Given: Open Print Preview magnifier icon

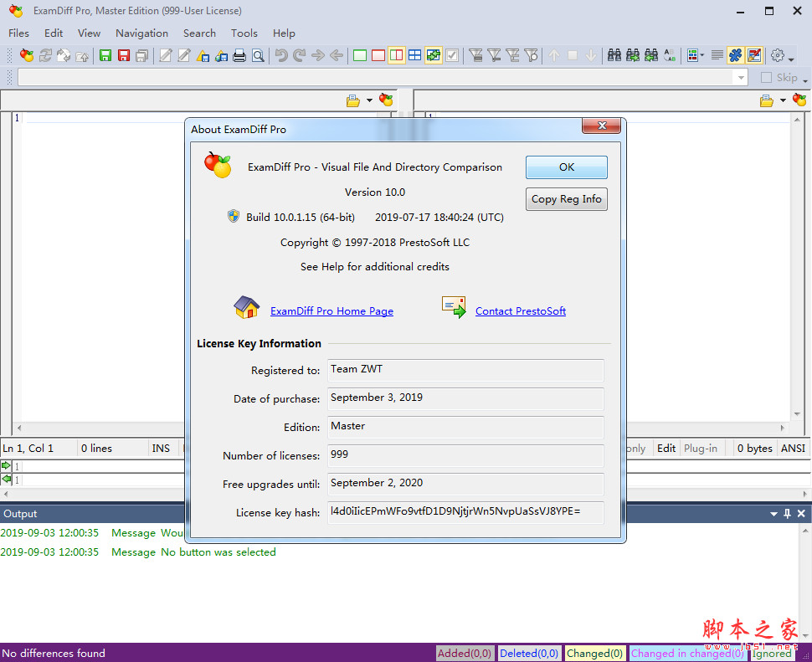Looking at the screenshot, I should pyautogui.click(x=258, y=55).
